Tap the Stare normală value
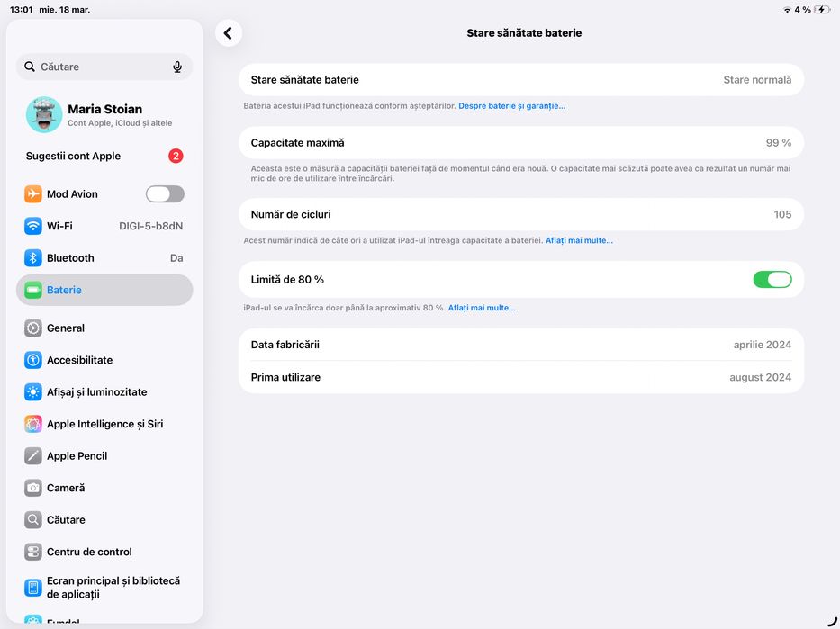Image resolution: width=840 pixels, height=629 pixels. coord(757,80)
